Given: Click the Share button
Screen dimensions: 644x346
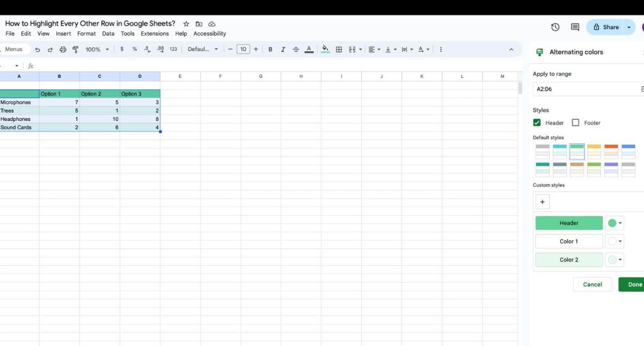Looking at the screenshot, I should [605, 27].
